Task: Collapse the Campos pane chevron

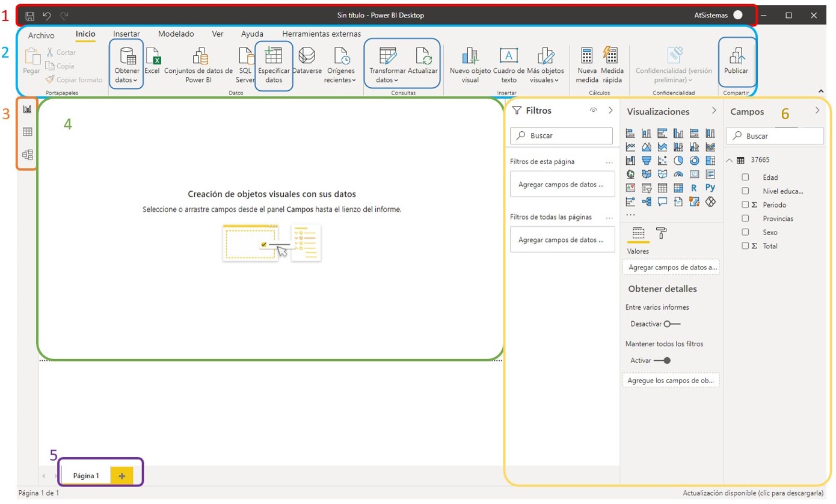Action: point(817,111)
